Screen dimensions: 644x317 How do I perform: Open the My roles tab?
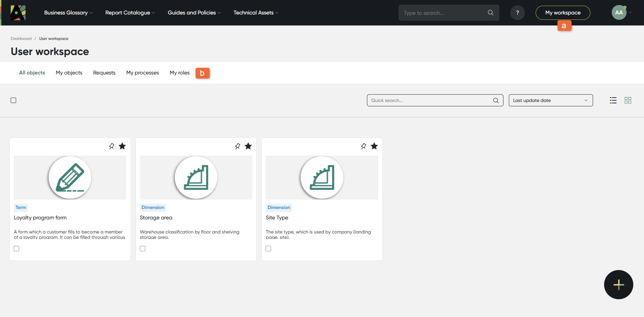(x=179, y=73)
